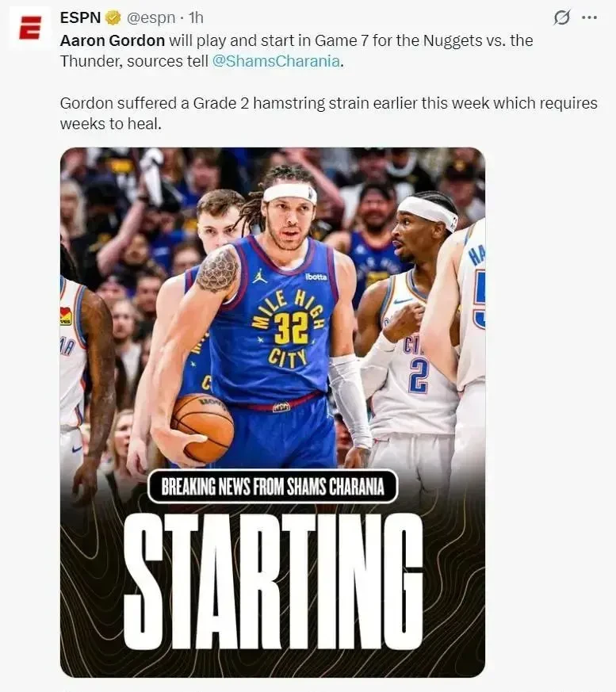Click the Breaking News From Shams Charania banner
Image resolution: width=616 pixels, height=692 pixels.
[273, 487]
